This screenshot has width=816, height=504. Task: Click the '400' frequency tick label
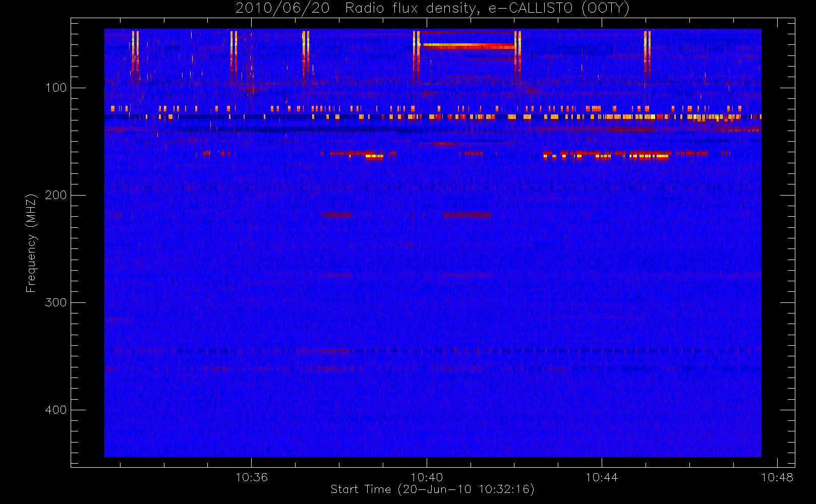coord(56,410)
